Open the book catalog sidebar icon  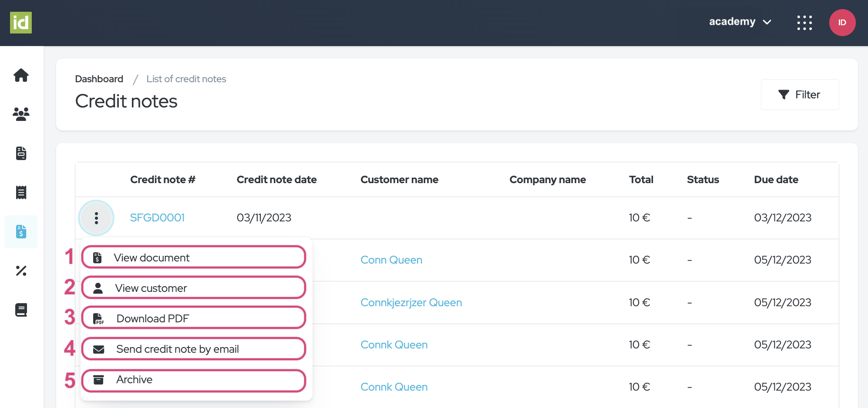point(21,310)
